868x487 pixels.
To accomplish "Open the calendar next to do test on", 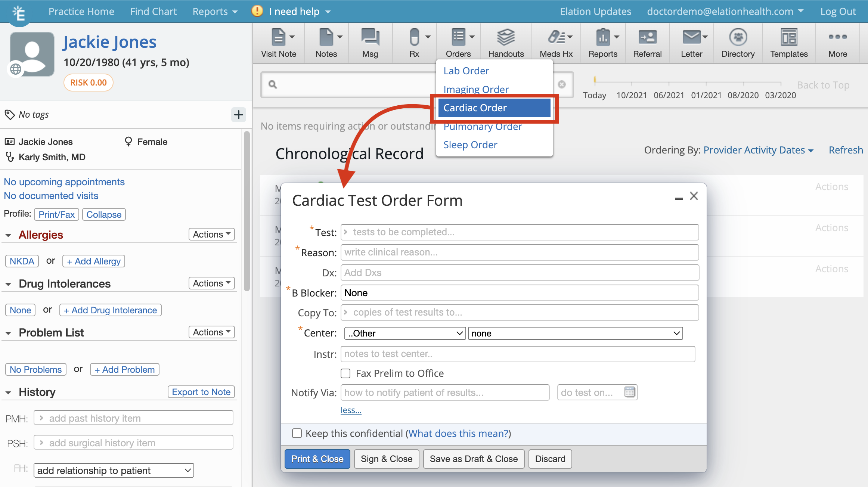I will coord(630,392).
